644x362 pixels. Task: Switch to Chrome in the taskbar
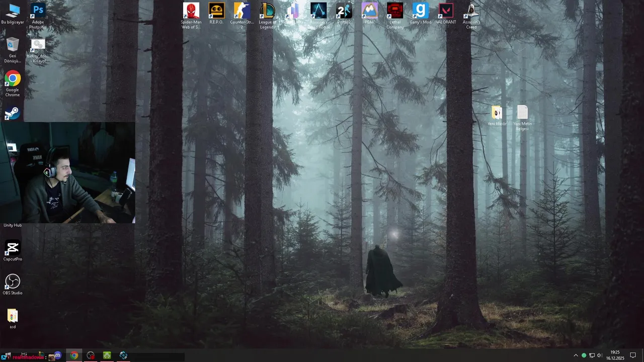(x=74, y=355)
